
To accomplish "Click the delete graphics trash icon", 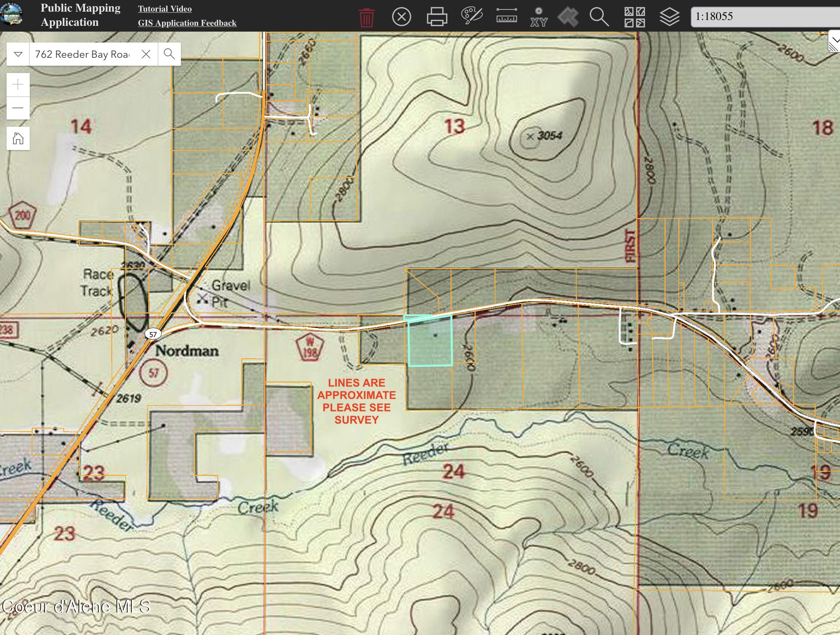I will point(367,16).
